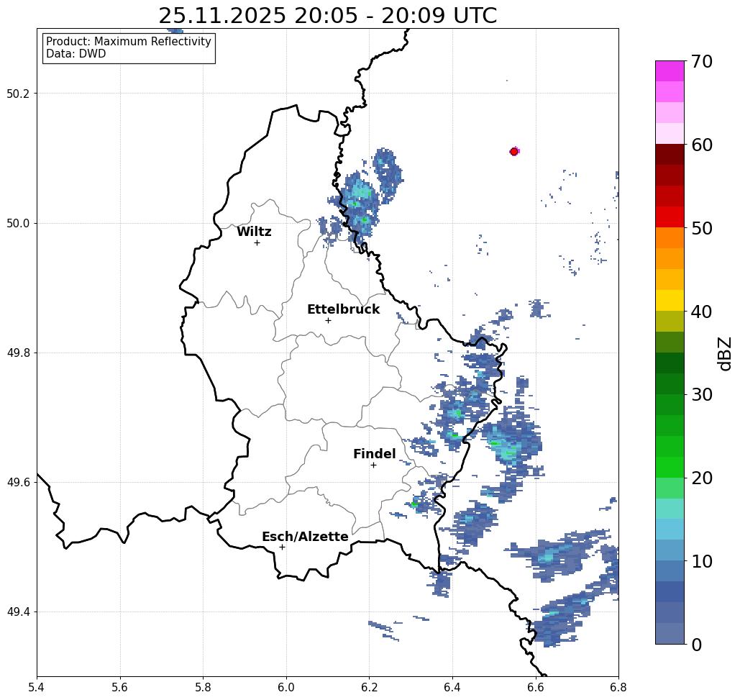740x700 pixels.
Task: Click the dBZ colorbar axis label
Action: (724, 353)
